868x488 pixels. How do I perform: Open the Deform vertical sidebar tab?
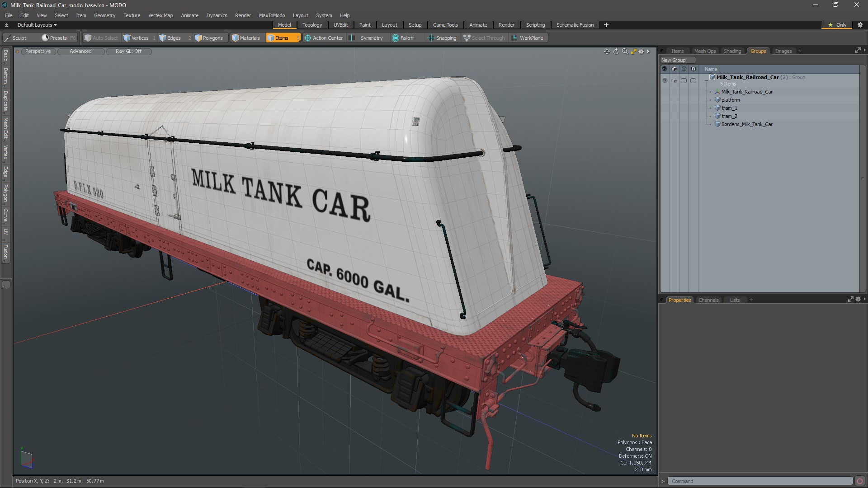[x=5, y=76]
